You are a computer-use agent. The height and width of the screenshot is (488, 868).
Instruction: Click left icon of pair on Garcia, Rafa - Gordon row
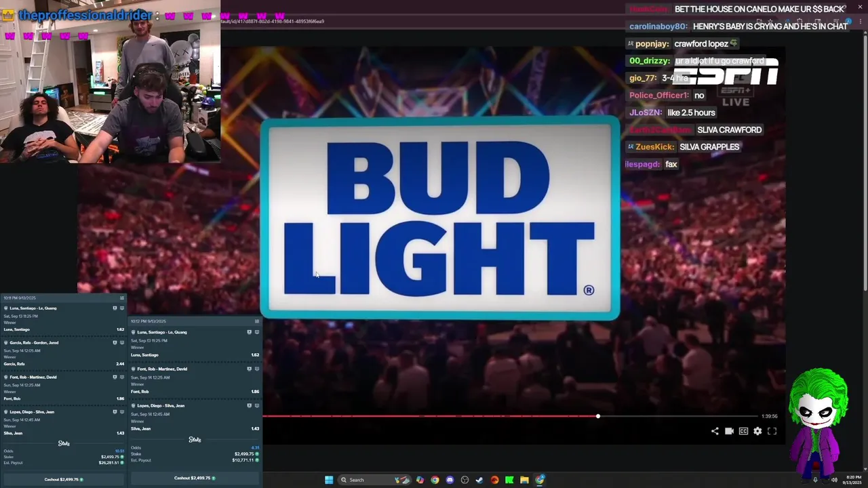pyautogui.click(x=115, y=343)
